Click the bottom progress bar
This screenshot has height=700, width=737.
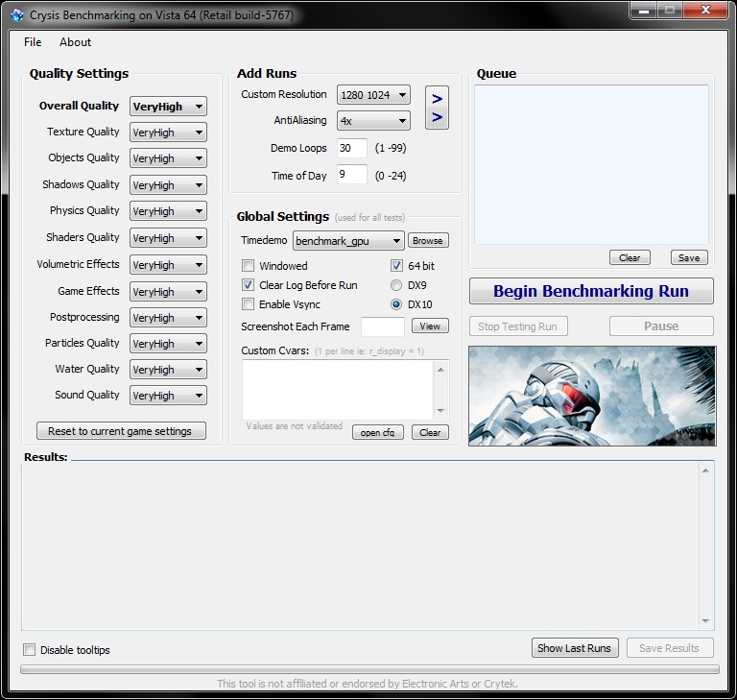click(x=369, y=669)
